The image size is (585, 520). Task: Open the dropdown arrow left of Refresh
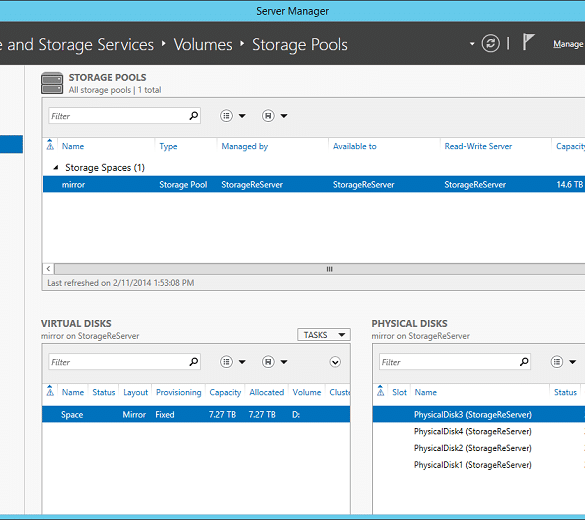[x=472, y=44]
